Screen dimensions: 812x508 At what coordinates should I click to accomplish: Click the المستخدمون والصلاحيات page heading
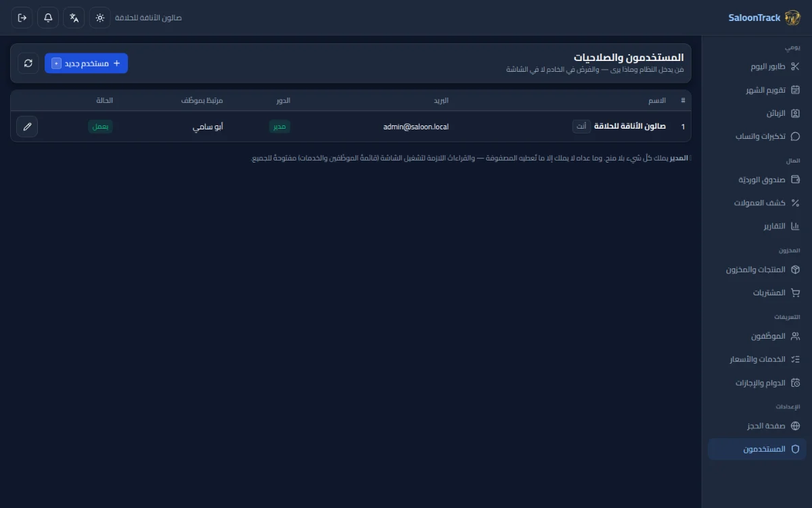point(629,58)
